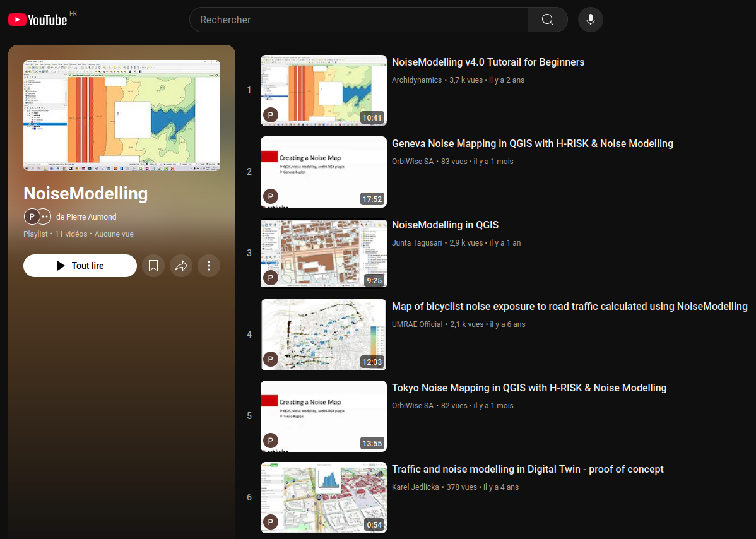This screenshot has width=756, height=539.
Task: Click the Rechercher search field
Action: coord(358,20)
